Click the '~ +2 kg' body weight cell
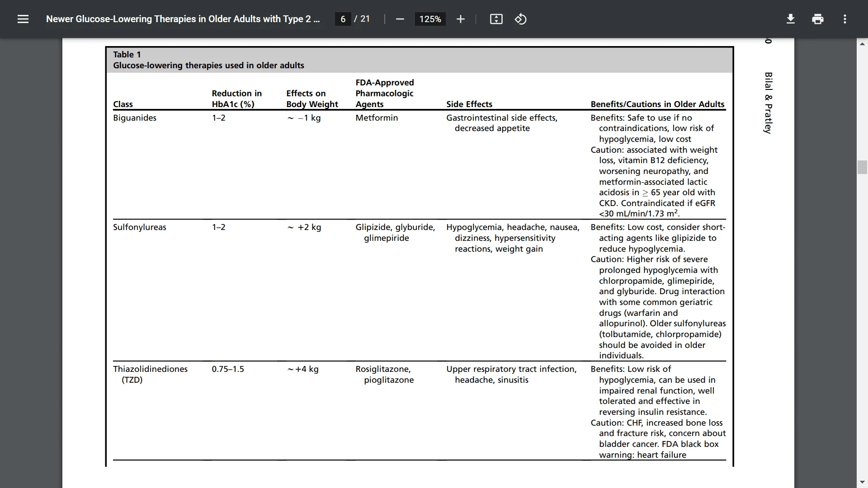 304,227
